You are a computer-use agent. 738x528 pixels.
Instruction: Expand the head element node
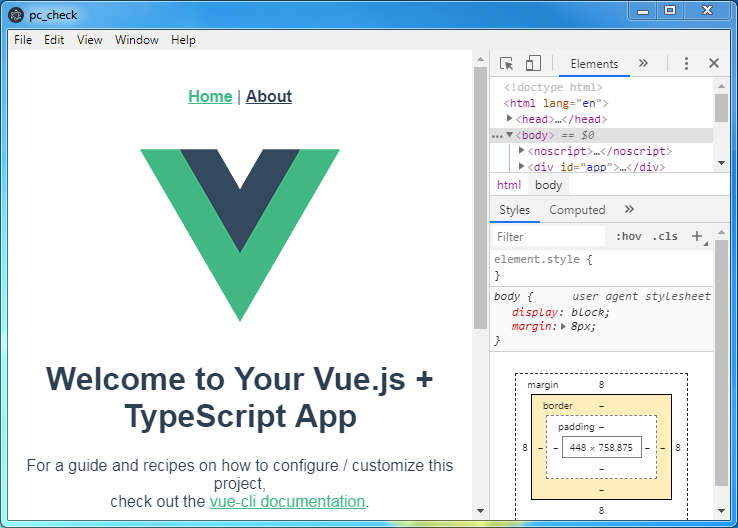pyautogui.click(x=510, y=119)
